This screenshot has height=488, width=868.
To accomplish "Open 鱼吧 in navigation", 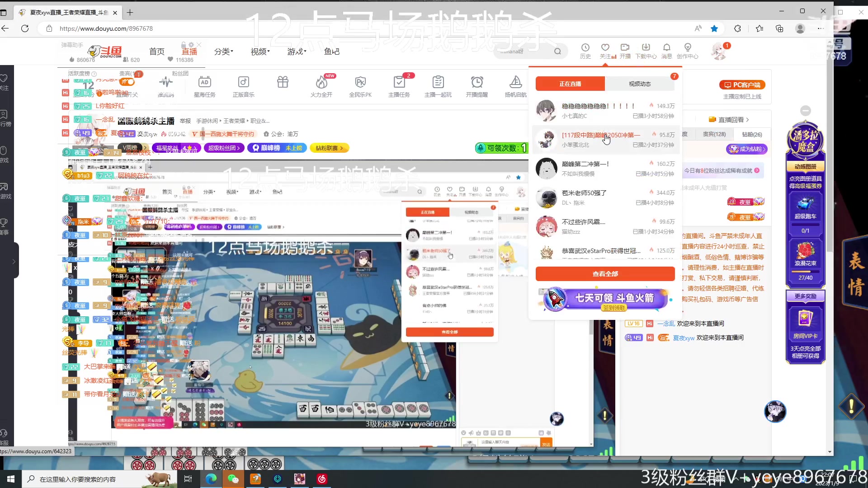I will (x=332, y=52).
